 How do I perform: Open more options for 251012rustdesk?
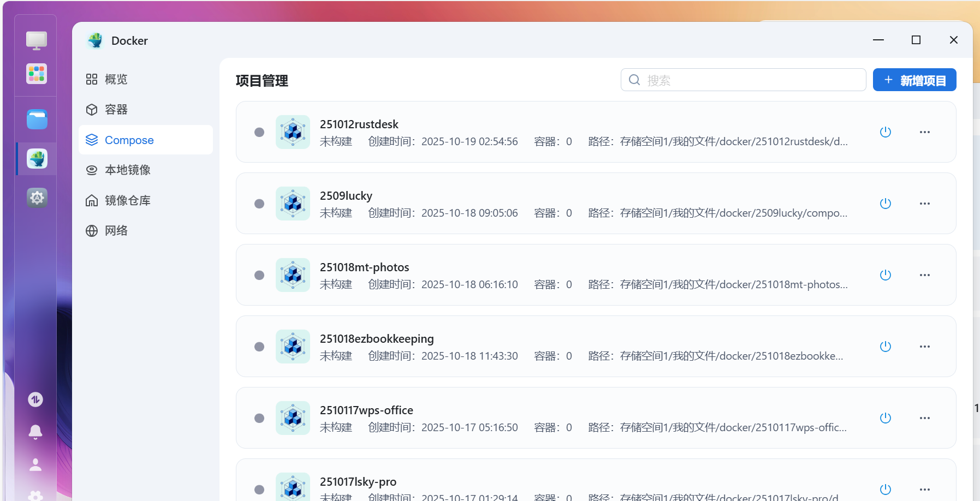(x=925, y=132)
